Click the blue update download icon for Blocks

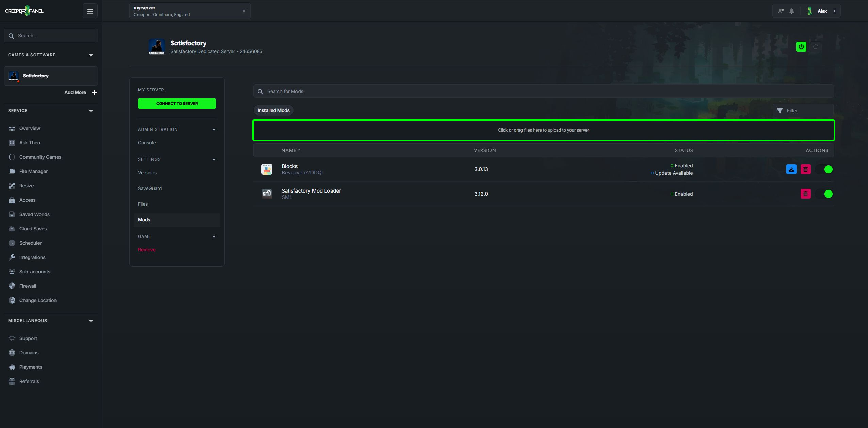(791, 169)
